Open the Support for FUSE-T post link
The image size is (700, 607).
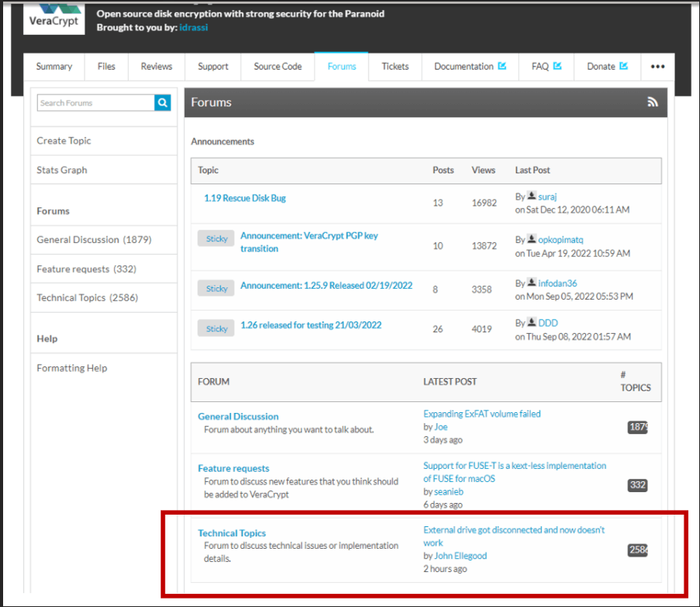tap(515, 472)
